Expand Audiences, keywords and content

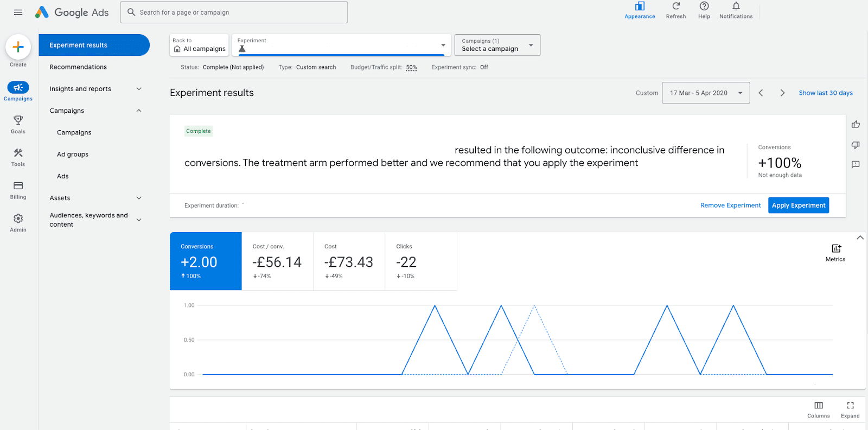pyautogui.click(x=139, y=220)
